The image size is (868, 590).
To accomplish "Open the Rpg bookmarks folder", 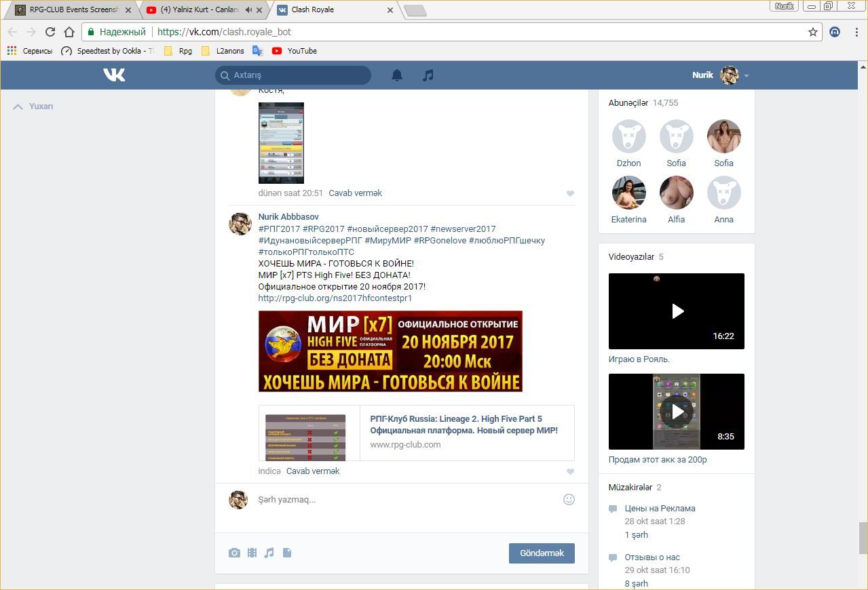I will (x=178, y=51).
